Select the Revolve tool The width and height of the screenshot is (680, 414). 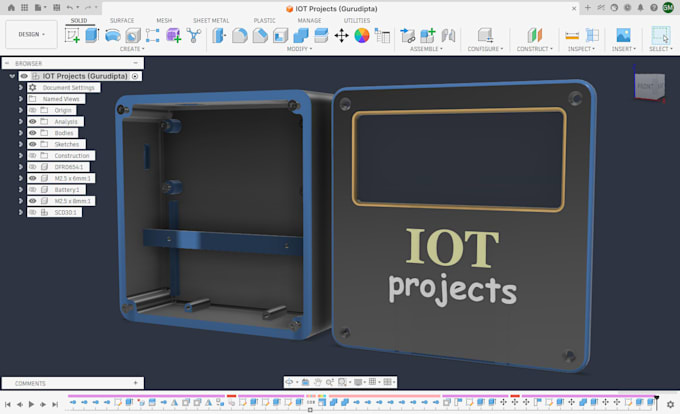pos(113,35)
